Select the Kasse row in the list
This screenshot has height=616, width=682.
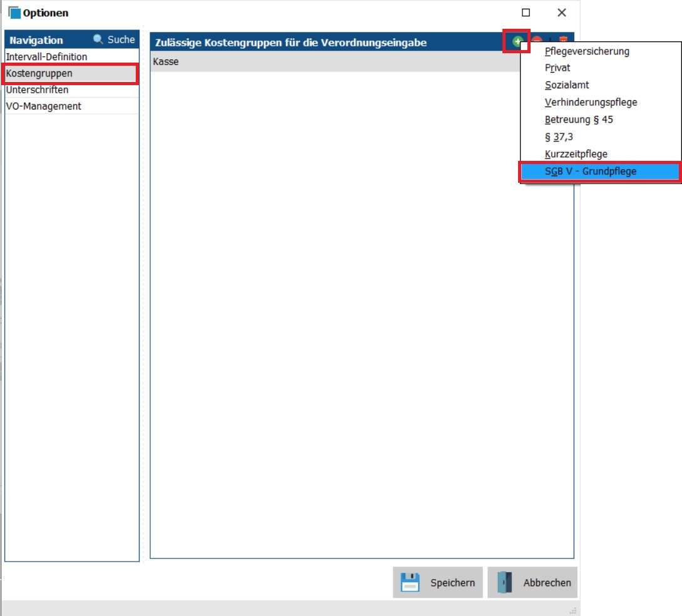pyautogui.click(x=166, y=62)
